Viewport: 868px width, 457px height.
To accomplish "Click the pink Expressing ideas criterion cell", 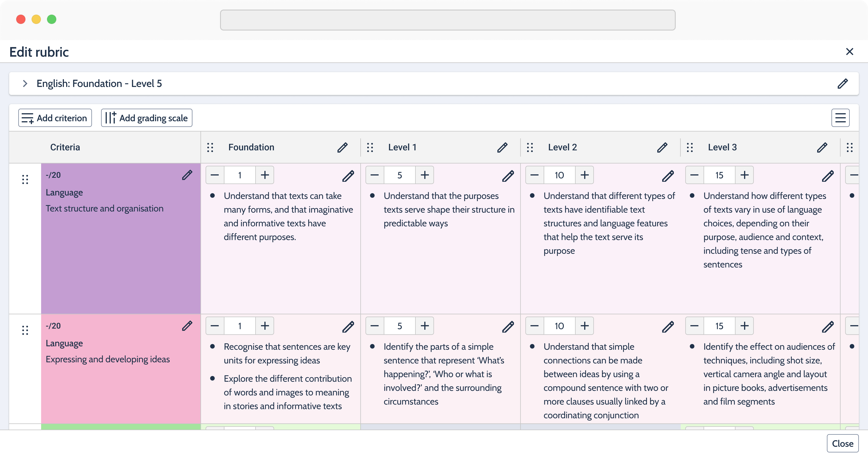I will coord(121,369).
